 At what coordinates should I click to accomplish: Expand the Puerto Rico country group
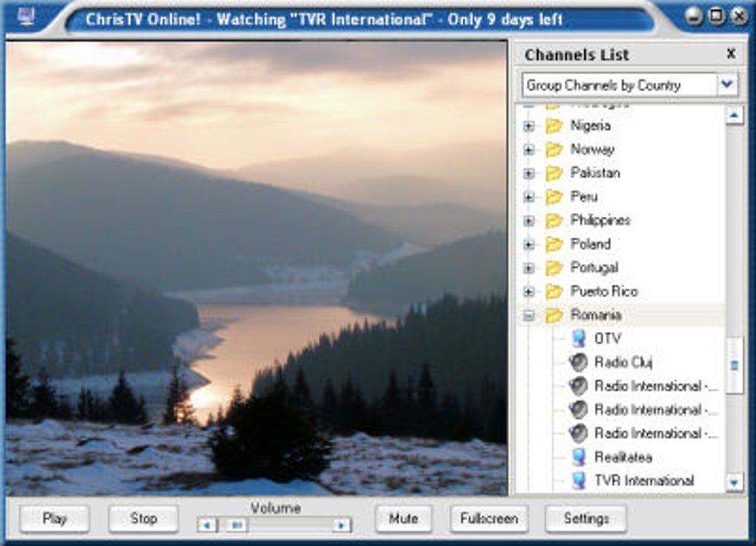coord(529,292)
